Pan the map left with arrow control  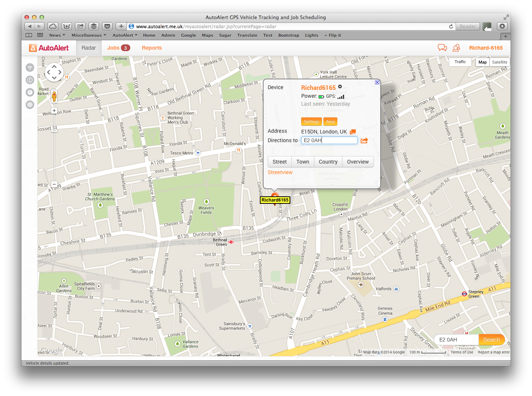(x=49, y=72)
